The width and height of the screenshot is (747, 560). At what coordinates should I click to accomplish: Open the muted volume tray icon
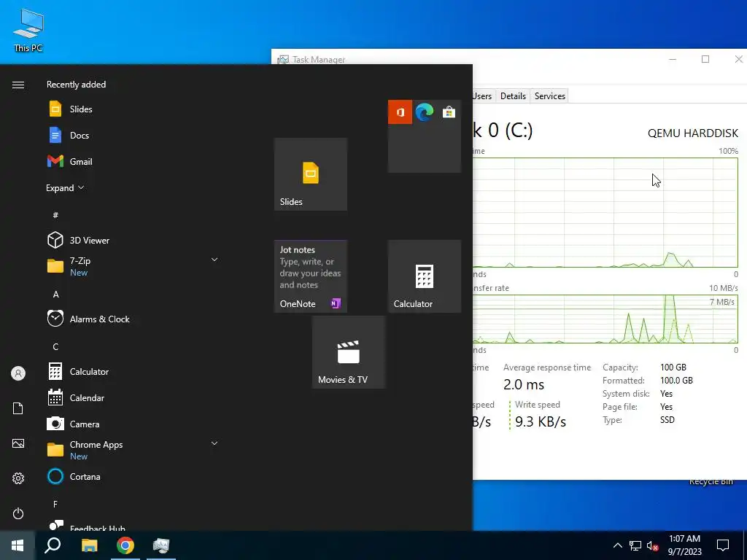[652, 545]
